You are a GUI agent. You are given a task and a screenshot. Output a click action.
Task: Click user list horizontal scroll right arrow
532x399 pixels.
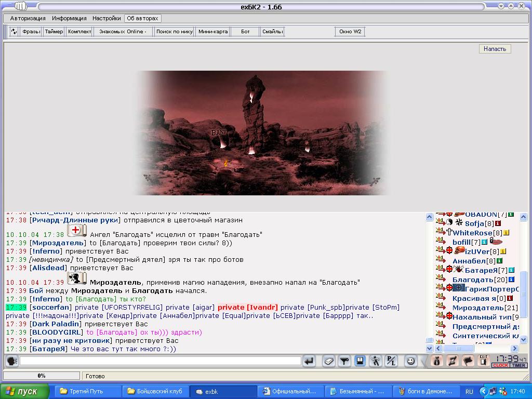[x=515, y=349]
